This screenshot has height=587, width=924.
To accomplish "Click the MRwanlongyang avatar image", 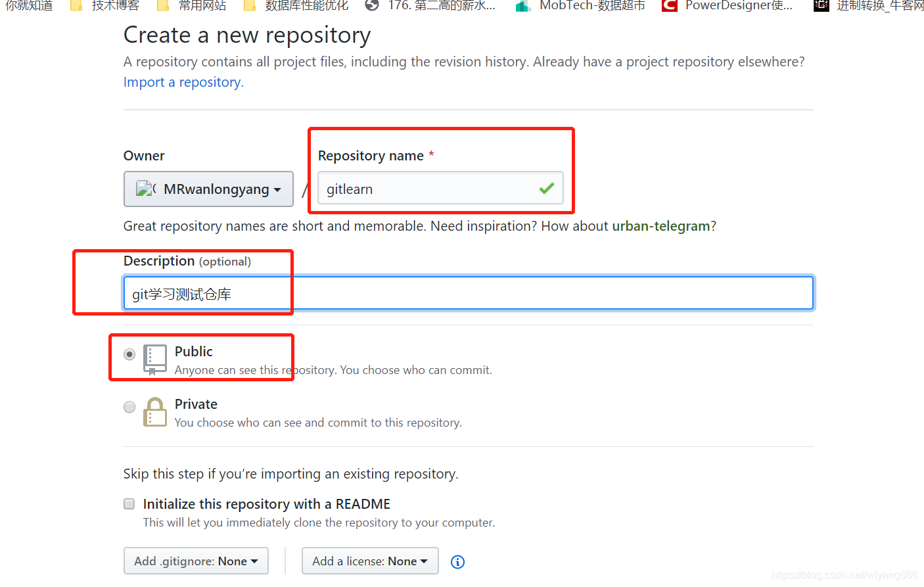I will coord(145,189).
